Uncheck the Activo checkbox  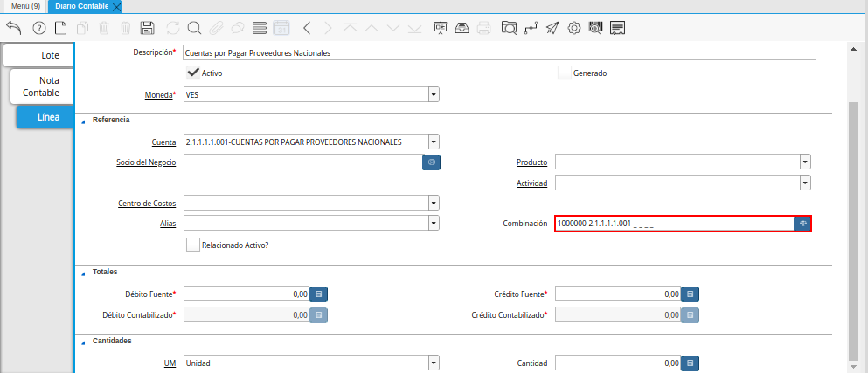click(x=193, y=73)
